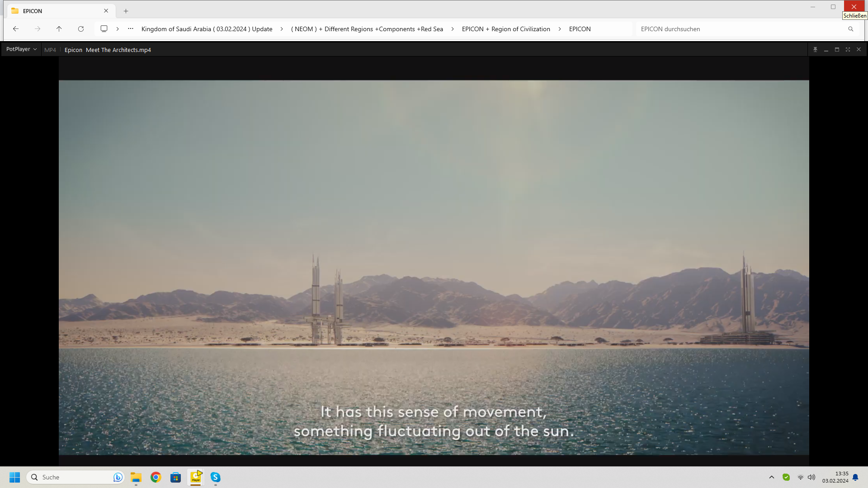
Task: Go forward in File Explorer
Action: (38, 29)
